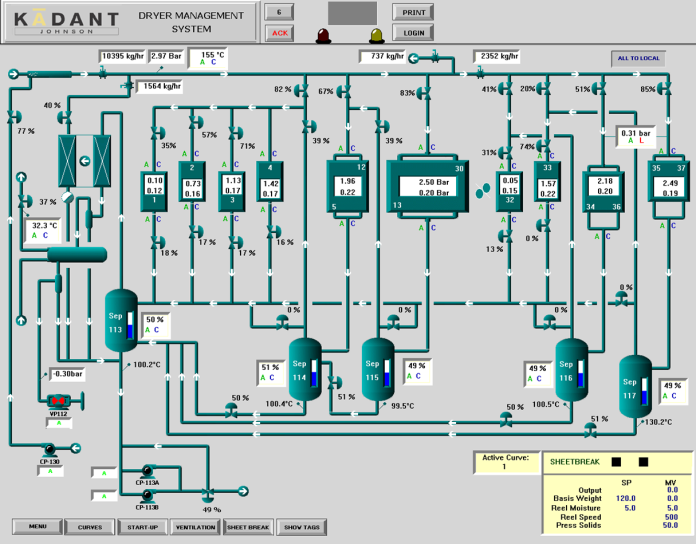Select the CP-130 condensate pump
The image size is (696, 544).
click(50, 449)
